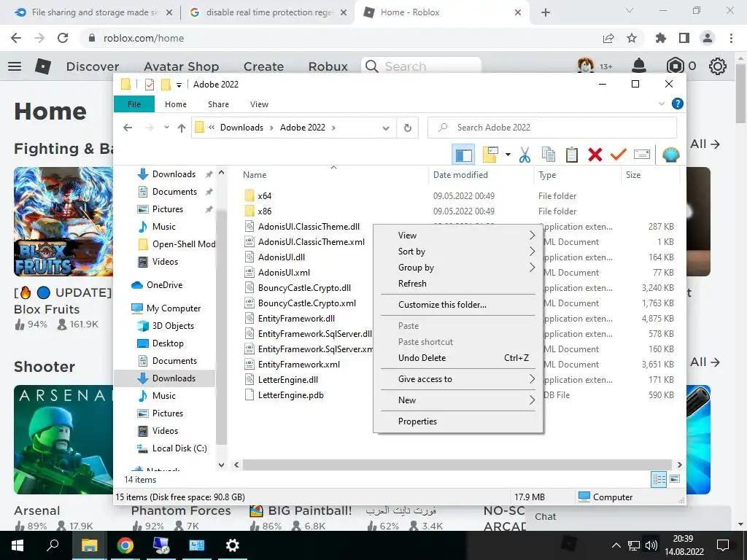Image resolution: width=747 pixels, height=560 pixels.
Task: Open dropdown arrow next to folder options icon
Action: click(x=508, y=155)
